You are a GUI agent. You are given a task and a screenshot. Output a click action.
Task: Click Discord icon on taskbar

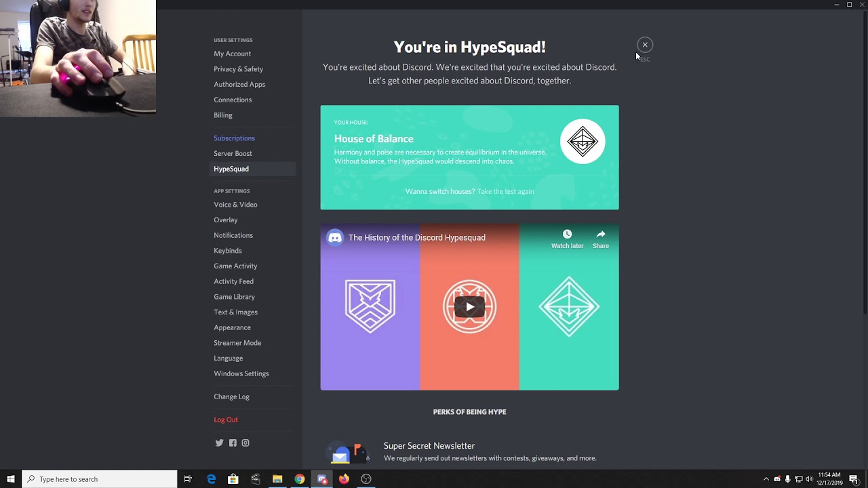click(322, 479)
